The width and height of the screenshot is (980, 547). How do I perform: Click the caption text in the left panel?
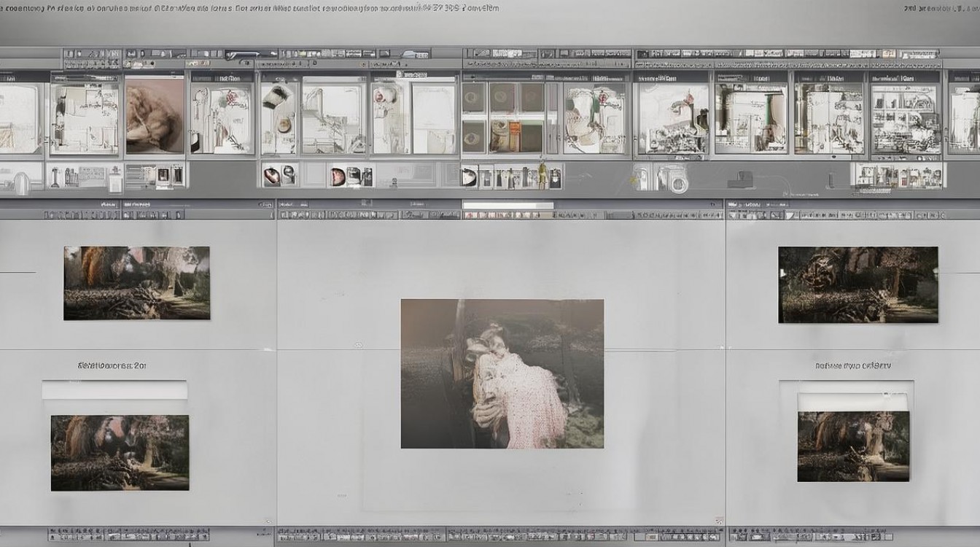click(x=112, y=365)
